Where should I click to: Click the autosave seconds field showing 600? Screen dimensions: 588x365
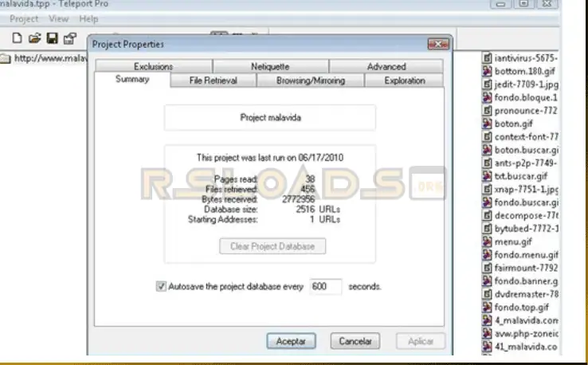(325, 286)
